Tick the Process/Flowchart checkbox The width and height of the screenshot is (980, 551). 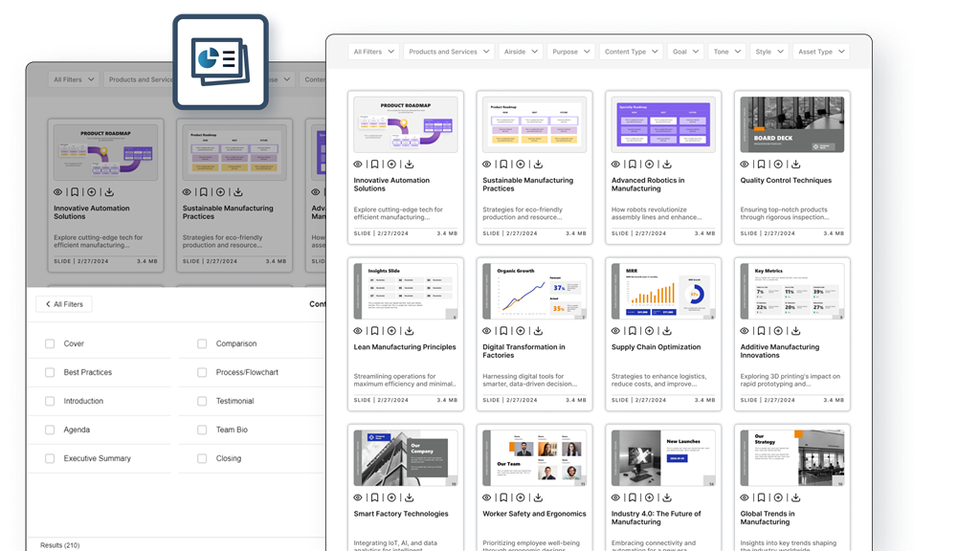[x=202, y=372]
